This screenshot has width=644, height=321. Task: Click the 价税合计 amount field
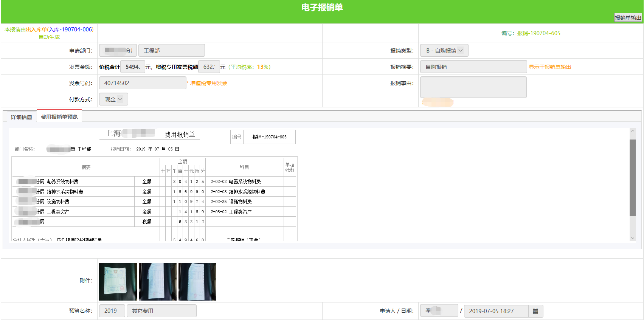click(133, 67)
